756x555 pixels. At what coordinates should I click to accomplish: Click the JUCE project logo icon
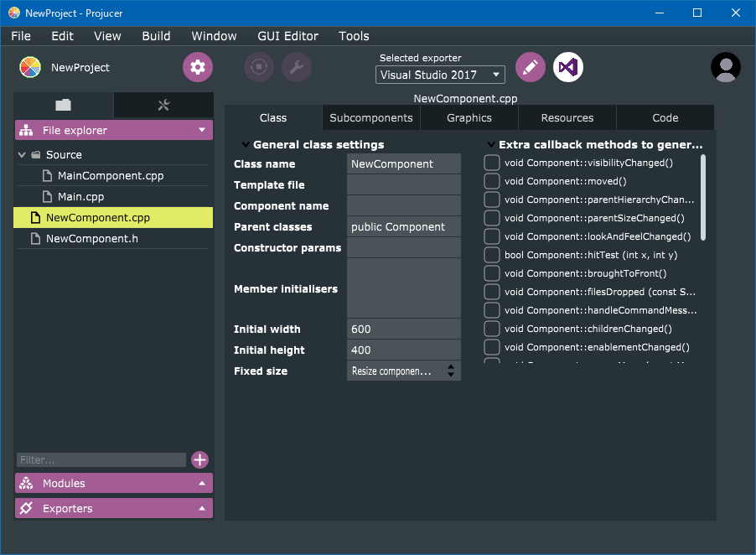point(30,67)
